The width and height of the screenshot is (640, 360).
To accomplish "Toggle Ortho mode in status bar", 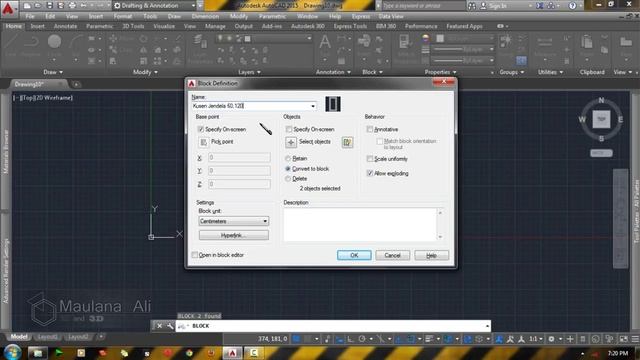I will pyautogui.click(x=351, y=339).
